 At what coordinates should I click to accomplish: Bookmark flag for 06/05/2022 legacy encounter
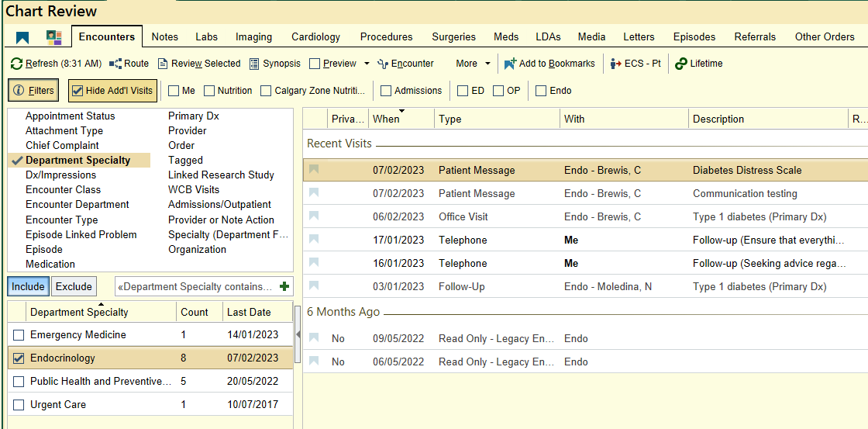click(314, 361)
